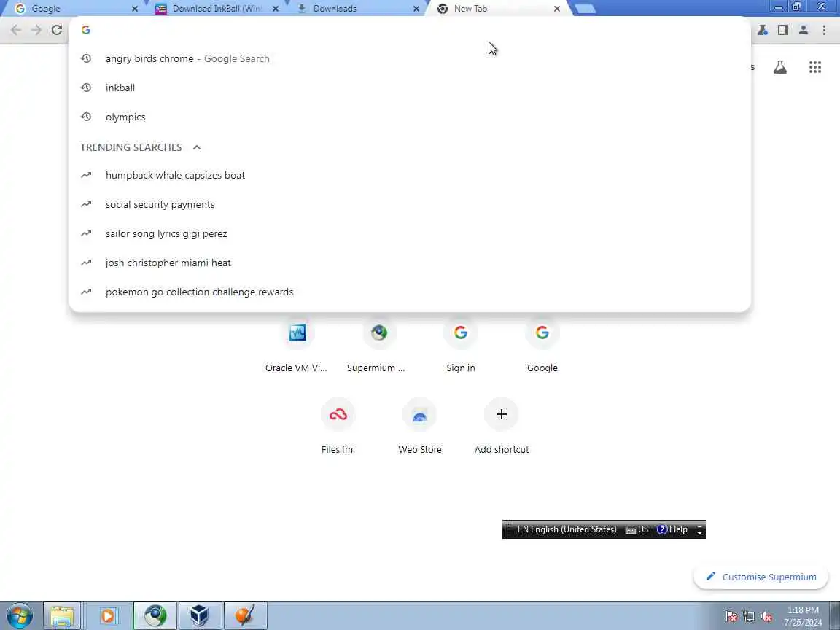Click the network tray icon
The image size is (840, 630).
[748, 617]
